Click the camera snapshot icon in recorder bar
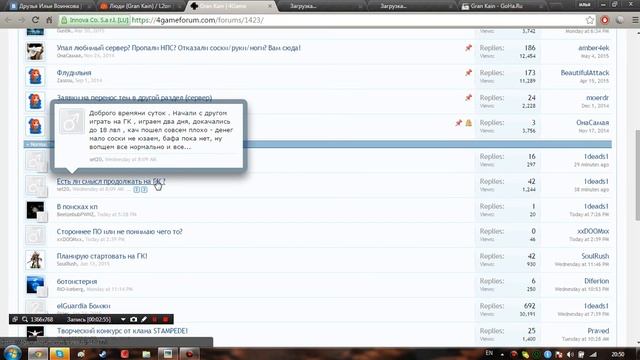640x360 pixels. (133, 319)
